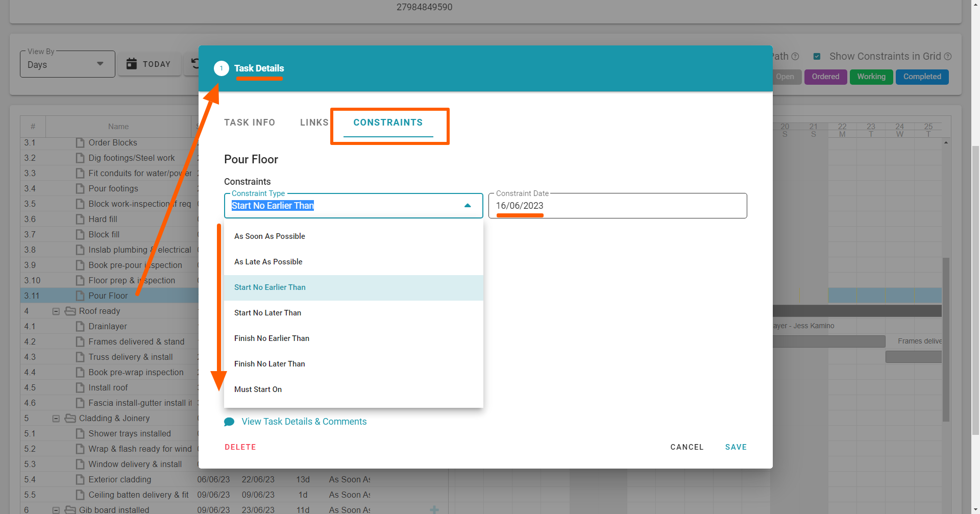Click the document icon for Pour footings
980x514 pixels.
tap(80, 189)
